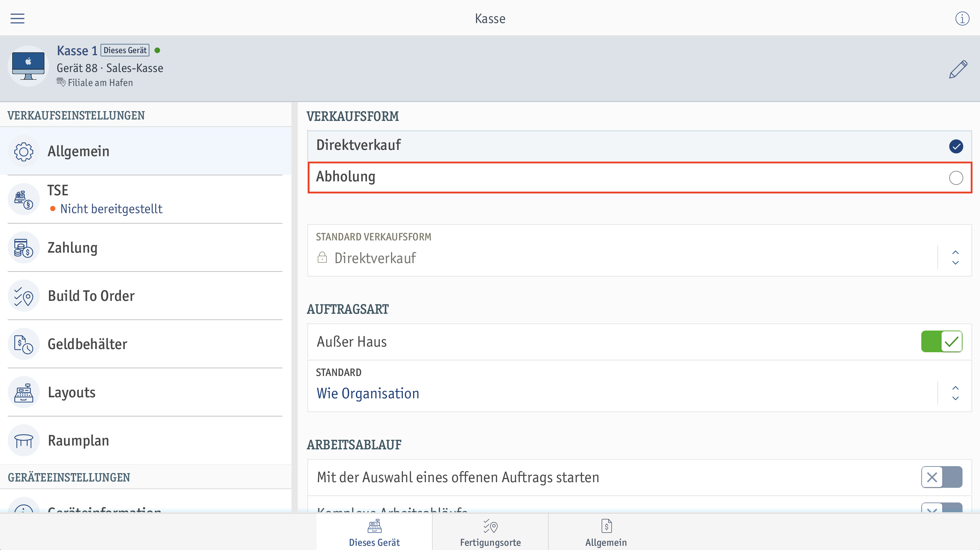Open the hamburger menu

pyautogui.click(x=17, y=18)
